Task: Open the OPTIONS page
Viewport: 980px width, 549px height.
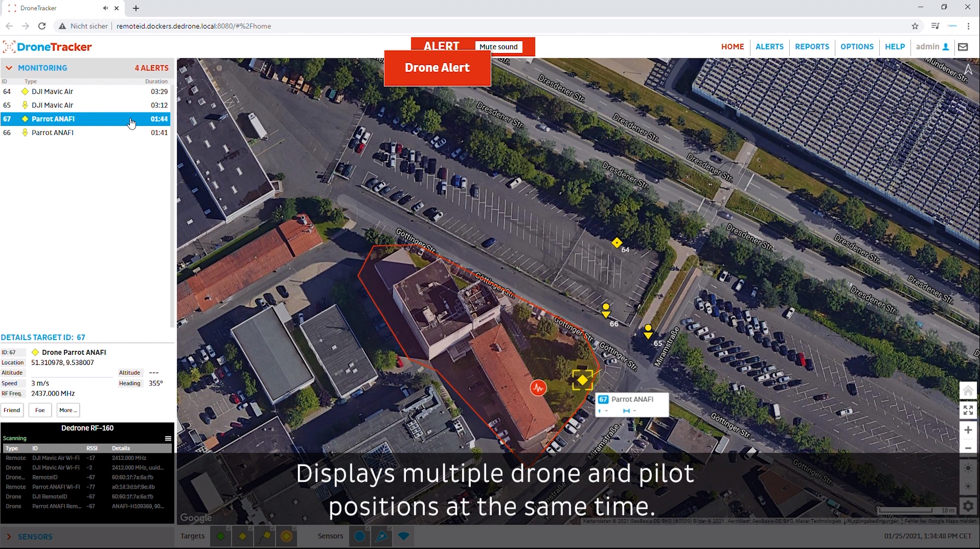Action: point(857,47)
